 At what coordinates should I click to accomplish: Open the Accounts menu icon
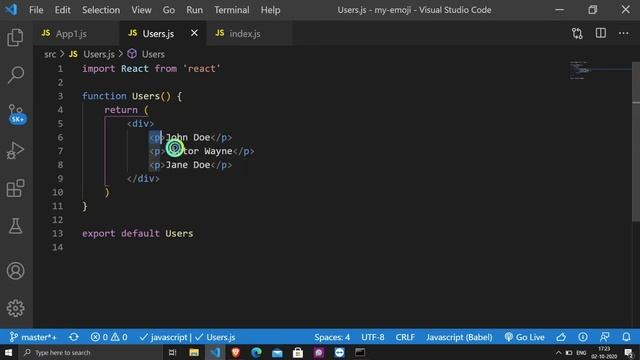[x=16, y=271]
